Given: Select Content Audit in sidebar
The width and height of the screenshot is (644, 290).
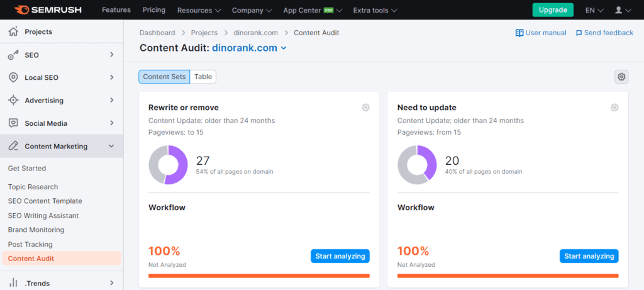Looking at the screenshot, I should click(62, 259).
